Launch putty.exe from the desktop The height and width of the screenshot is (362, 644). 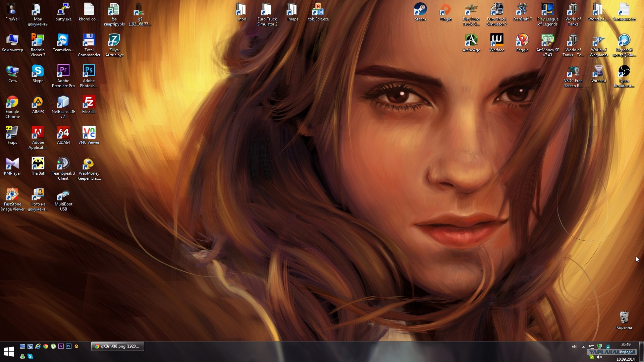click(63, 12)
